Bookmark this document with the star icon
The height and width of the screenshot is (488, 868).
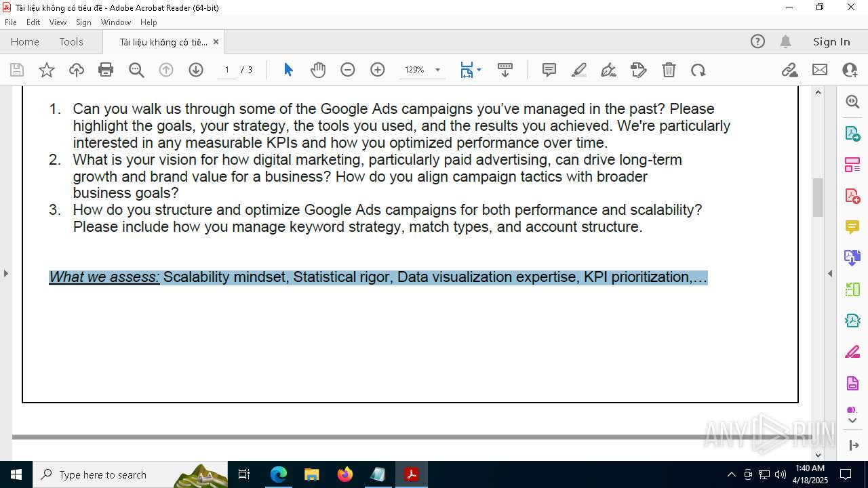pos(47,70)
